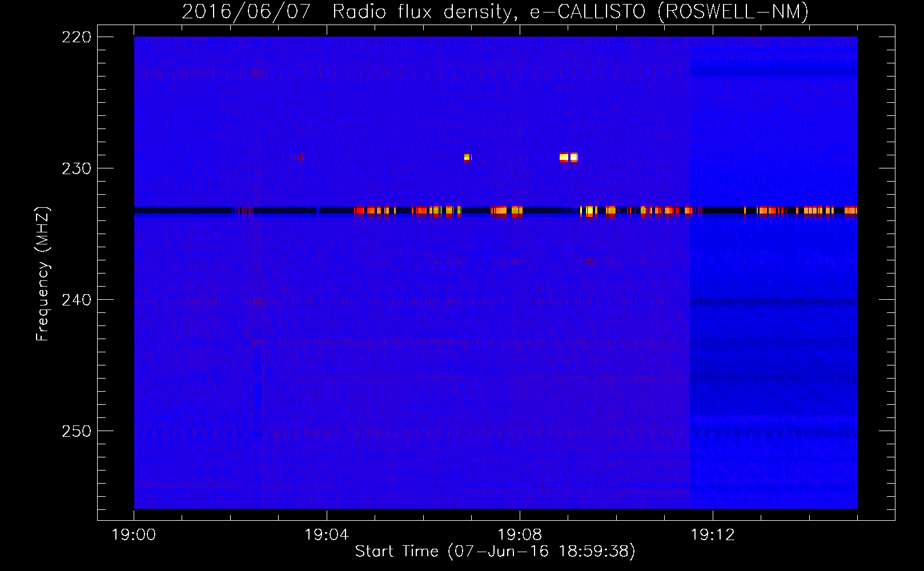
Task: Click the date "2016/06/07" in title
Action: [x=246, y=11]
